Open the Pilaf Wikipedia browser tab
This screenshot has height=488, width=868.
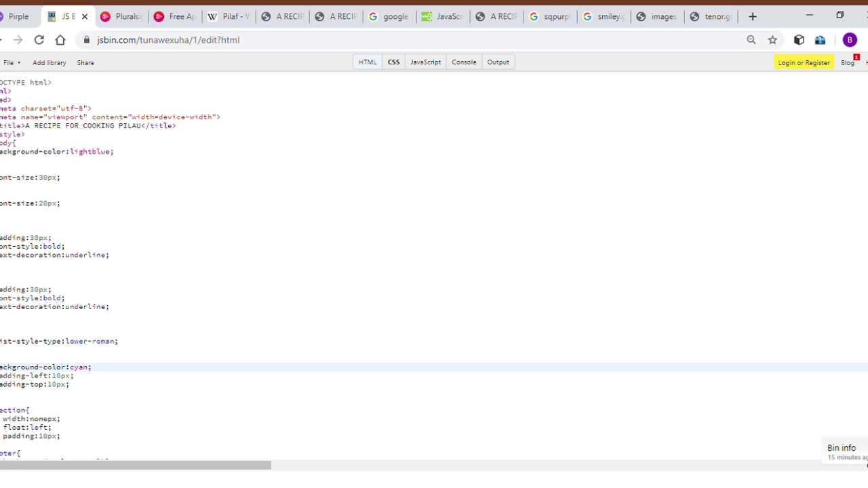[229, 16]
